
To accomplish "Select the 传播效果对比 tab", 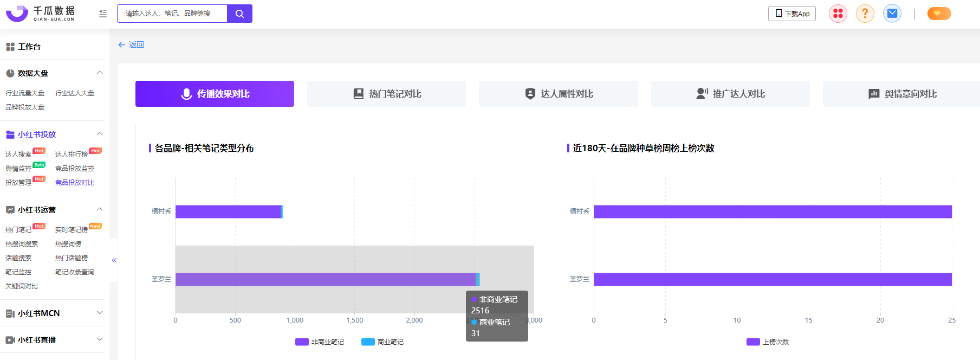I will (215, 94).
